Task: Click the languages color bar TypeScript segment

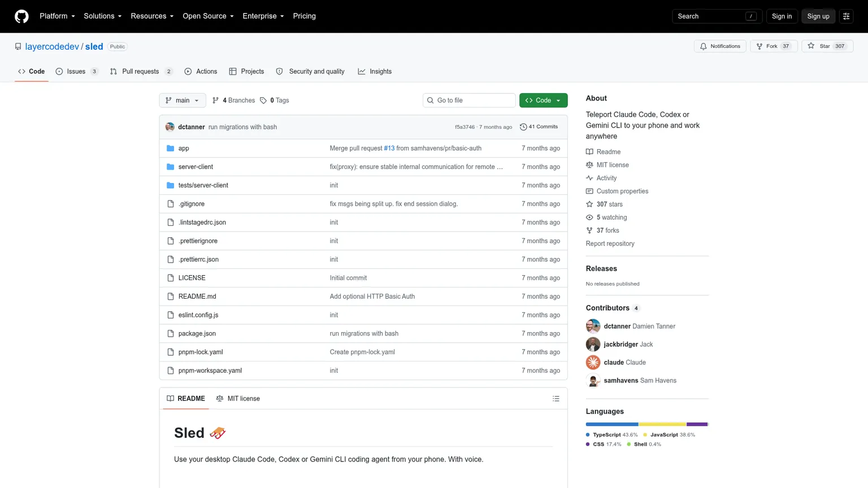Action: [612, 424]
